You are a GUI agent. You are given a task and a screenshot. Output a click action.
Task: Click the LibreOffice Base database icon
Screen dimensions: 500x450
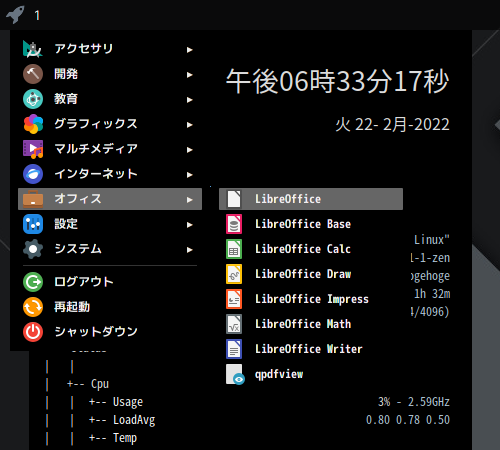point(234,224)
